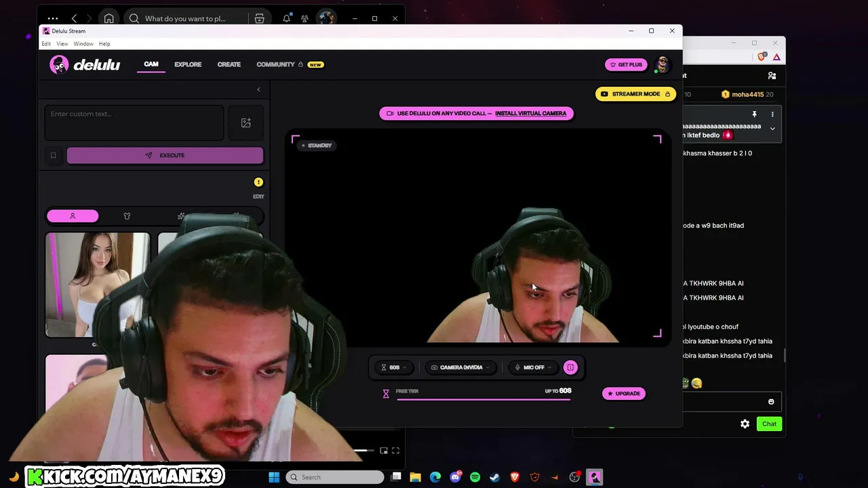Click the EXECUTE button
The image size is (868, 488).
click(x=165, y=155)
